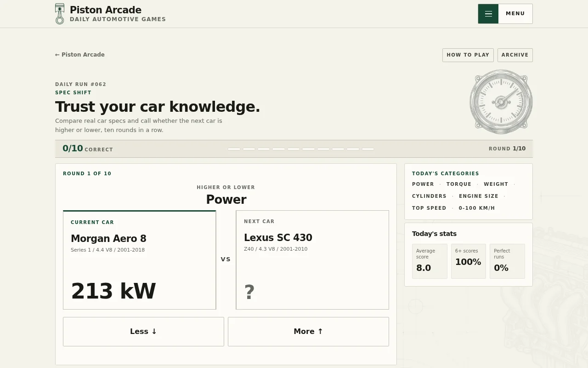Click the 'Trust your car knowledge.' heading
The height and width of the screenshot is (368, 588).
point(158,107)
